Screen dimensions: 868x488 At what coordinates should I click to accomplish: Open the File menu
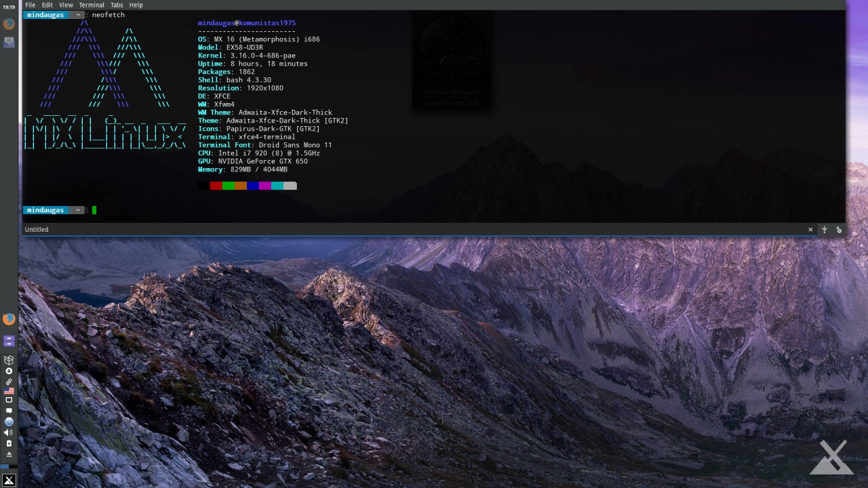point(31,5)
